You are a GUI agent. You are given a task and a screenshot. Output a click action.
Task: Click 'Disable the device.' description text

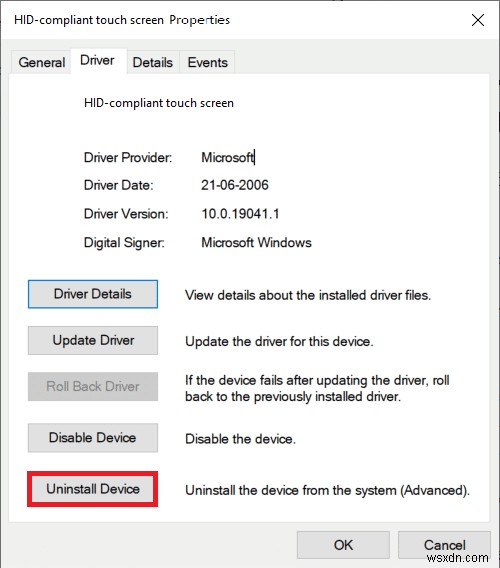click(240, 439)
